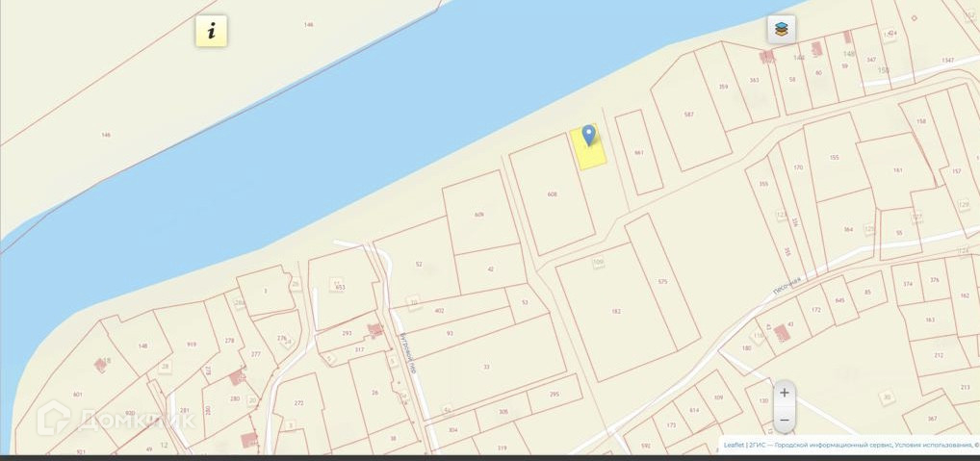This screenshot has width=980, height=461.
Task: Open the Leaflet attribution link
Action: (734, 446)
